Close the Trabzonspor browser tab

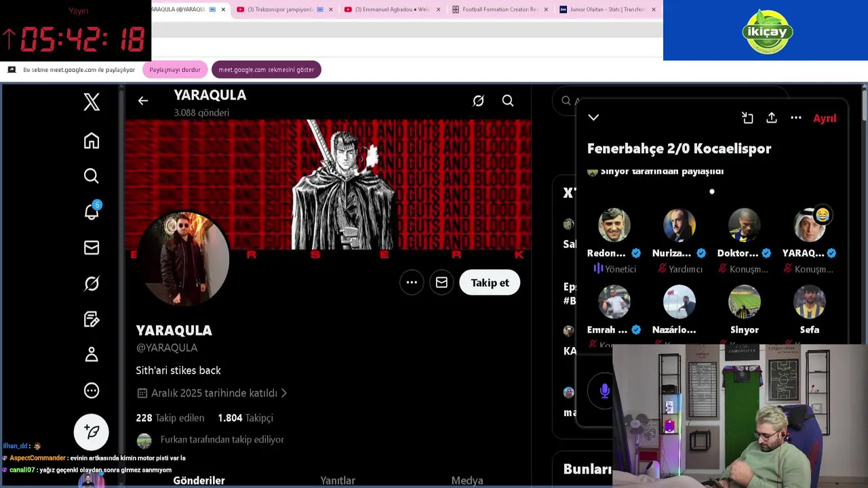pyautogui.click(x=331, y=9)
